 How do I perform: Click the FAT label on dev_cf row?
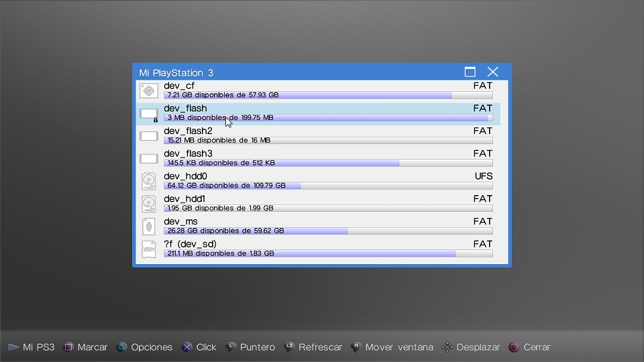(x=482, y=86)
